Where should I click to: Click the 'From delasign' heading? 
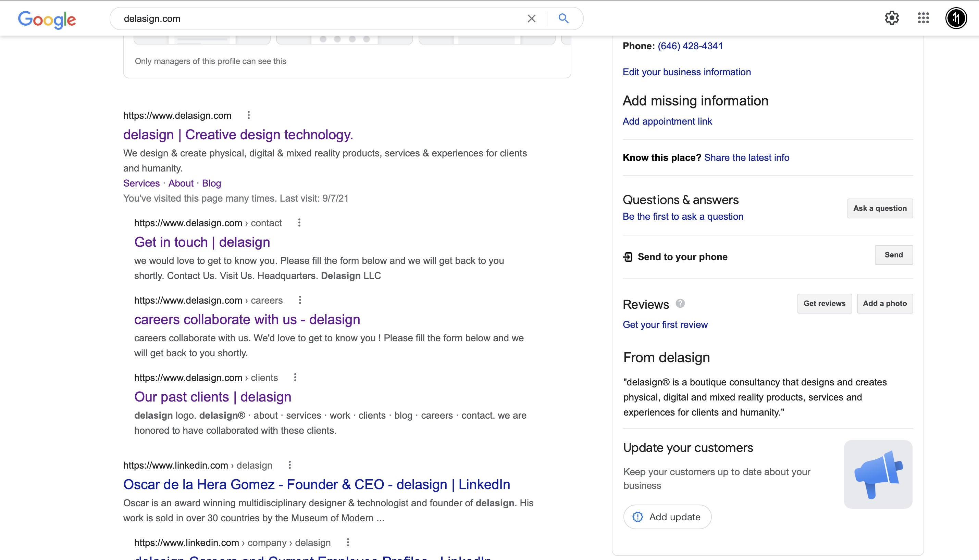point(667,358)
